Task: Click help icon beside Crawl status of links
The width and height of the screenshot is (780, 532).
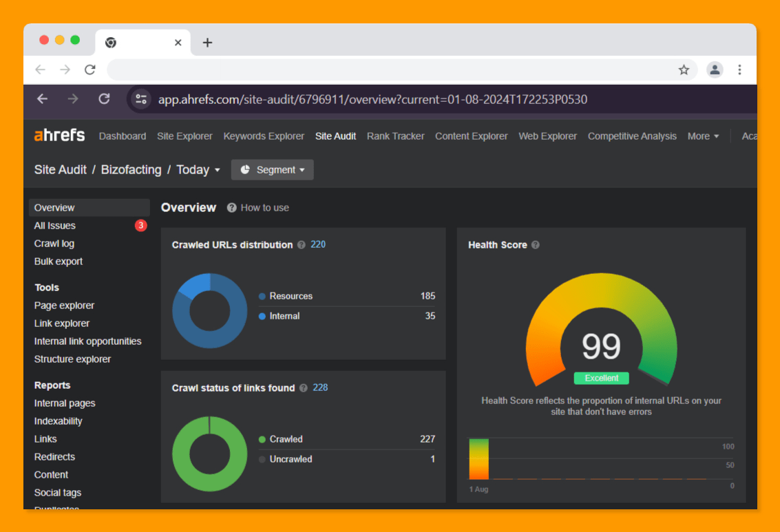Action: coord(304,388)
